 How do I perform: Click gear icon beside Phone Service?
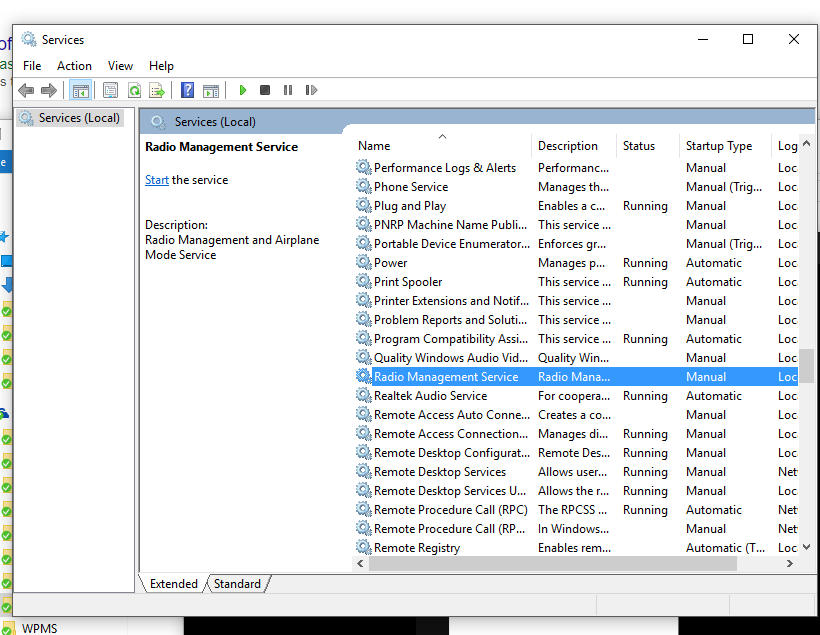(x=363, y=187)
